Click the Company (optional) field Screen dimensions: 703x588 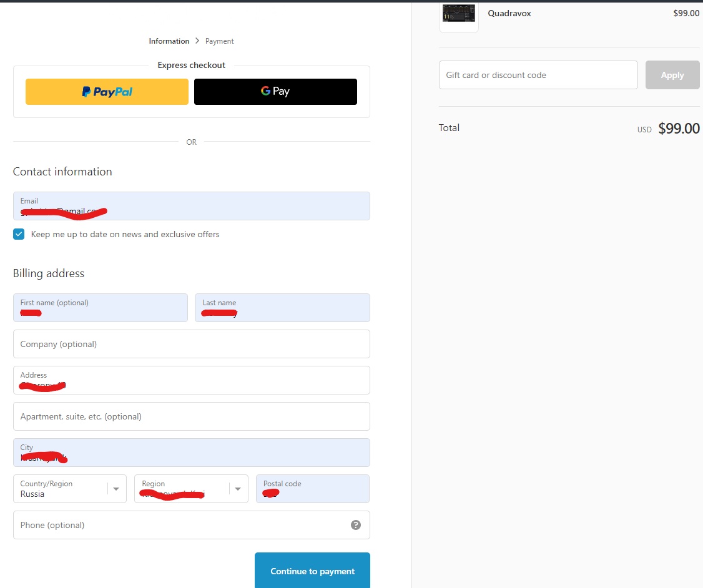[x=192, y=344]
